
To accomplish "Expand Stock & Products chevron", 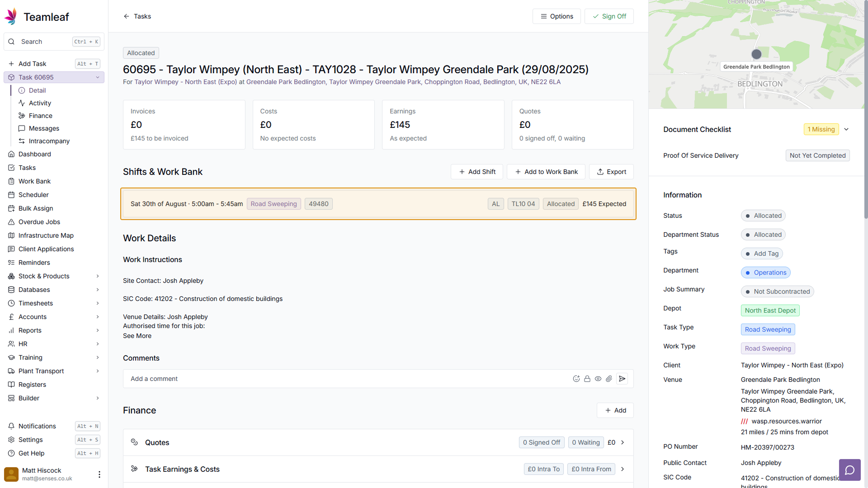I will (98, 276).
